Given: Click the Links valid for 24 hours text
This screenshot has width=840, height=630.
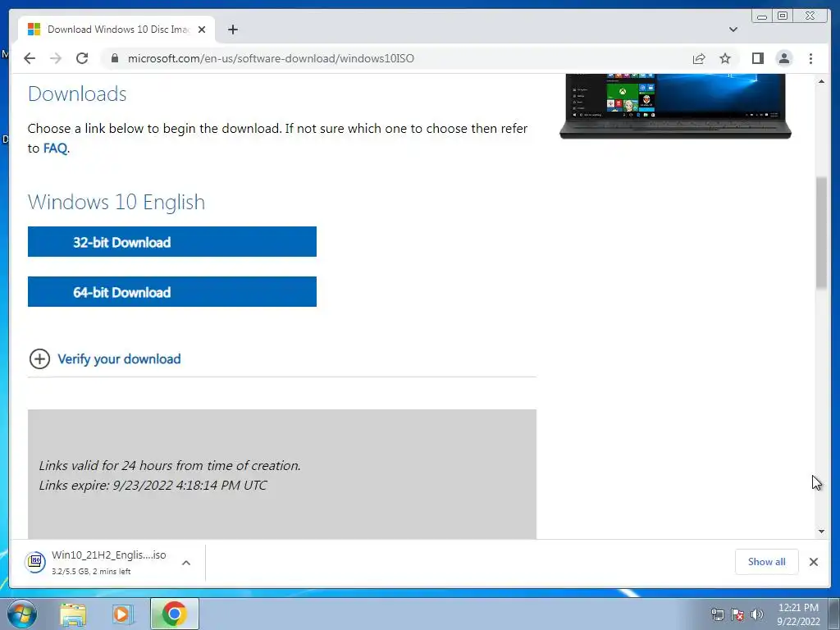Looking at the screenshot, I should tap(170, 466).
